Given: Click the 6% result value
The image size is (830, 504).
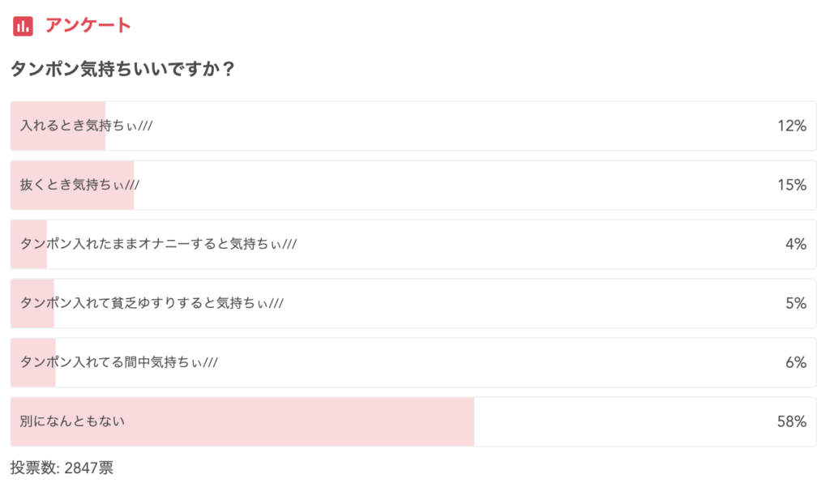Looking at the screenshot, I should pyautogui.click(x=795, y=362).
